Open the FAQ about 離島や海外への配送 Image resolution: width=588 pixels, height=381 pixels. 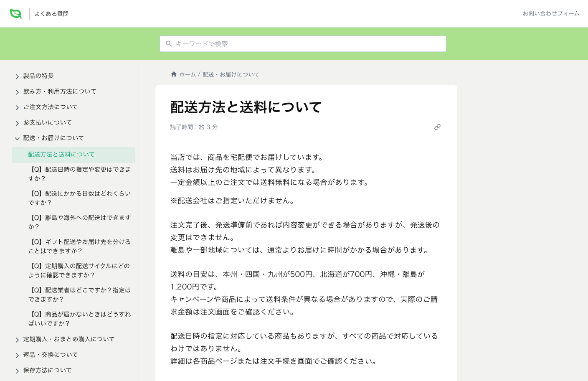pos(79,222)
